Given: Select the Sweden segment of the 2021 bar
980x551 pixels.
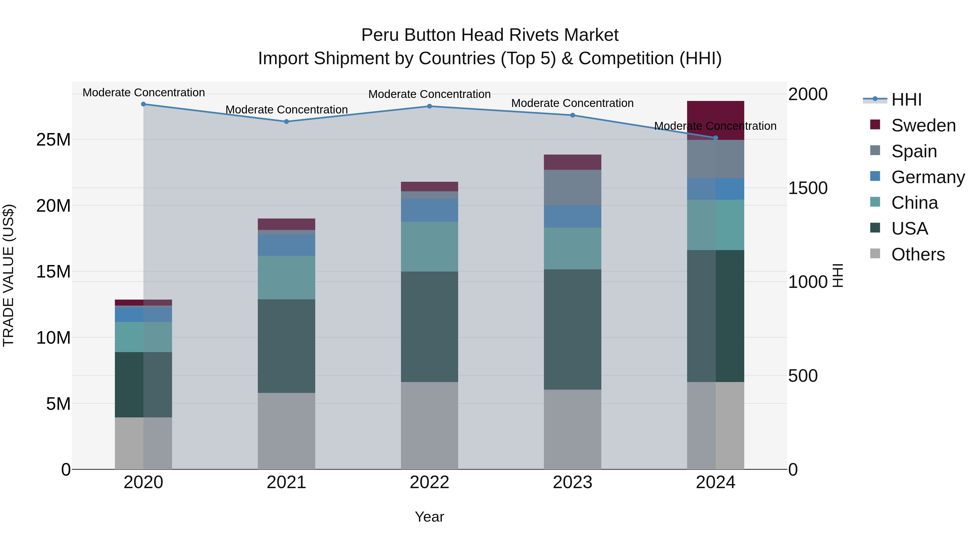Looking at the screenshot, I should (x=286, y=224).
